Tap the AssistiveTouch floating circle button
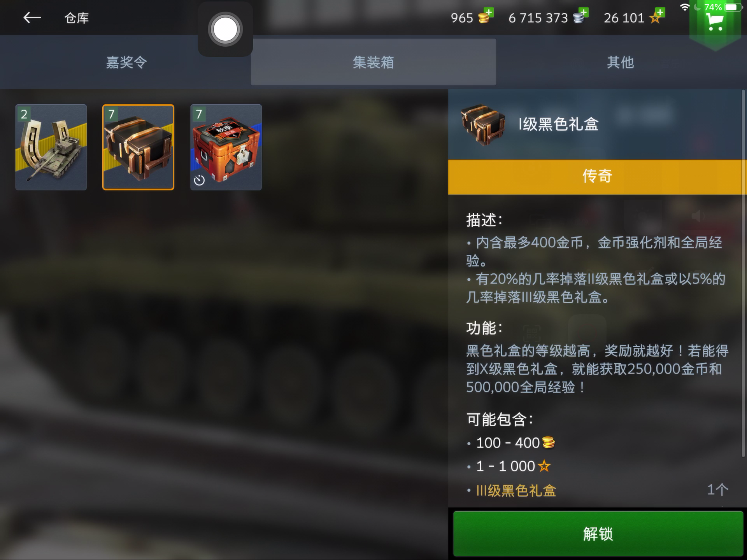 pyautogui.click(x=225, y=29)
